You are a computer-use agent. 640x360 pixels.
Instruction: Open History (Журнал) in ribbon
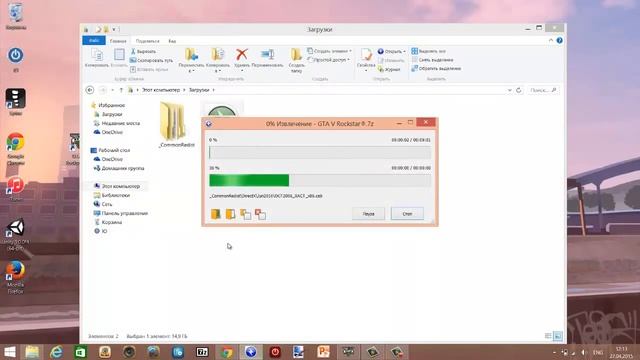point(389,69)
